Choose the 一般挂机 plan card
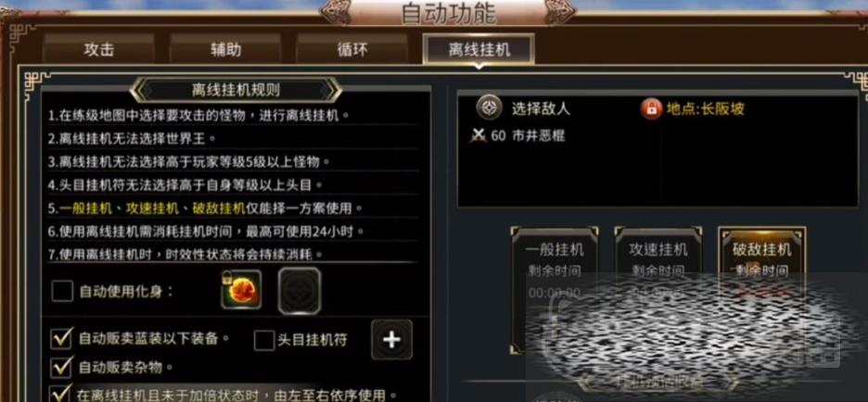The width and height of the screenshot is (868, 402). (555, 287)
